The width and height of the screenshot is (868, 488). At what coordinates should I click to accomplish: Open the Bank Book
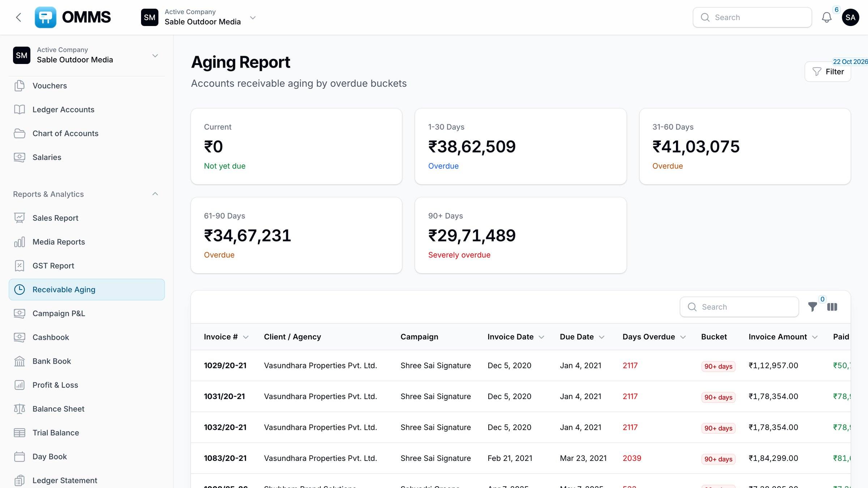(x=87, y=361)
